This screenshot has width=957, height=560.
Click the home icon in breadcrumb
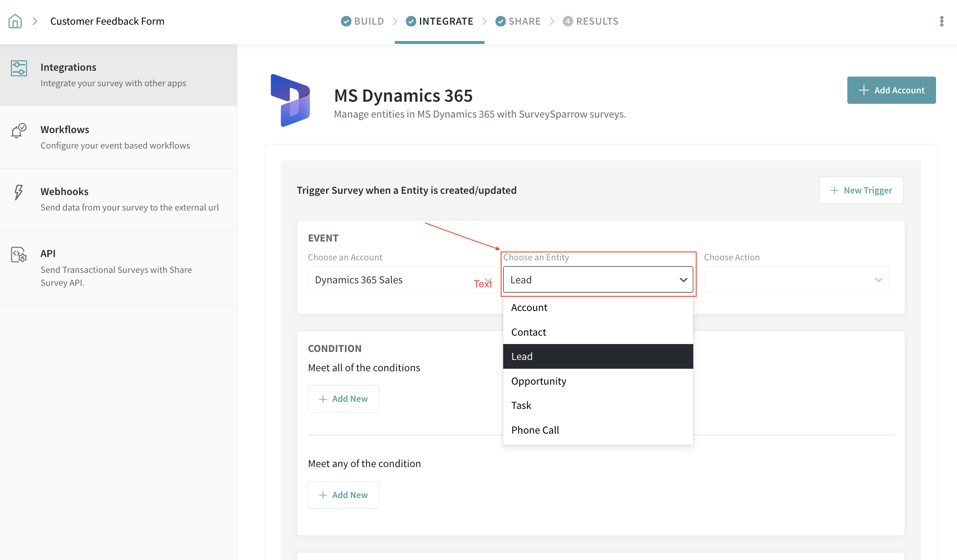[15, 21]
